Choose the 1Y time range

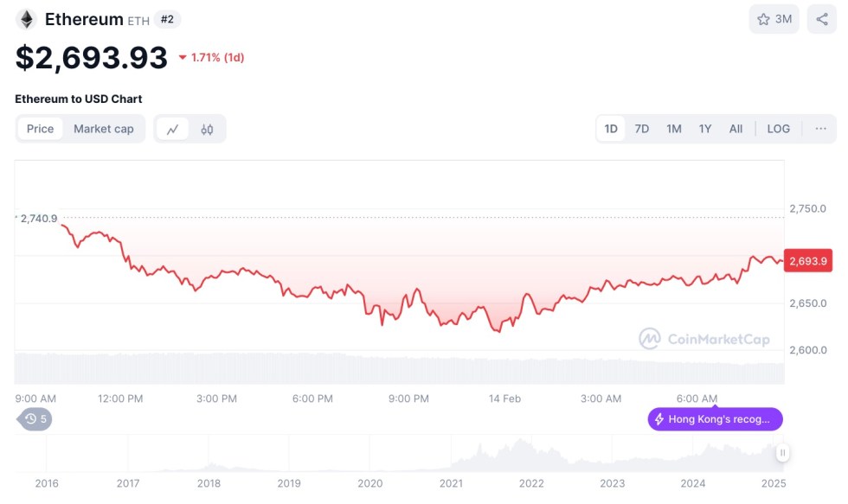pyautogui.click(x=705, y=129)
